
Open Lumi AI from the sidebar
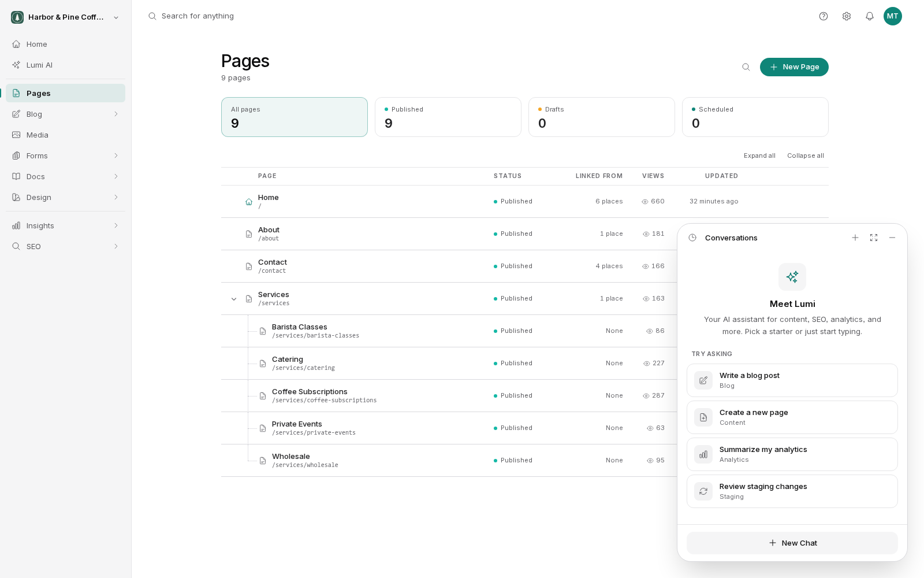[x=66, y=65]
